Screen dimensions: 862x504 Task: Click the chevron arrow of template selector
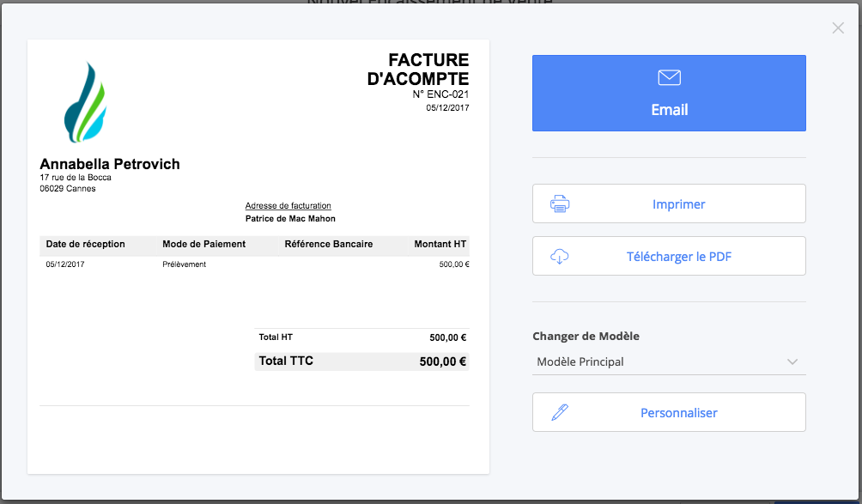(792, 361)
